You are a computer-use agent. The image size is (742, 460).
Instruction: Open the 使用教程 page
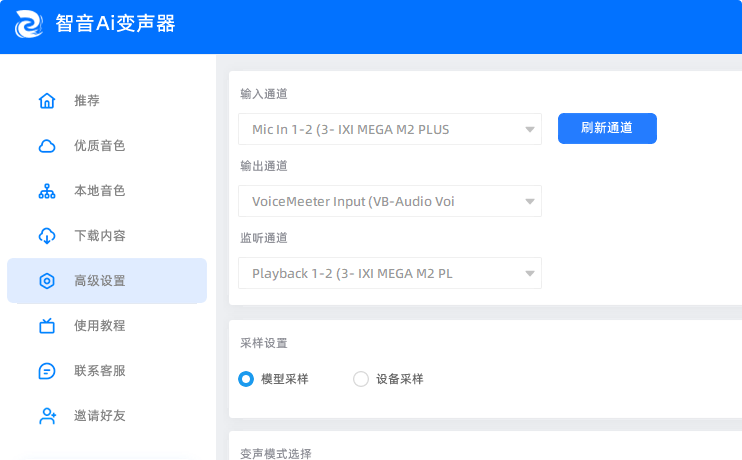pos(107,326)
